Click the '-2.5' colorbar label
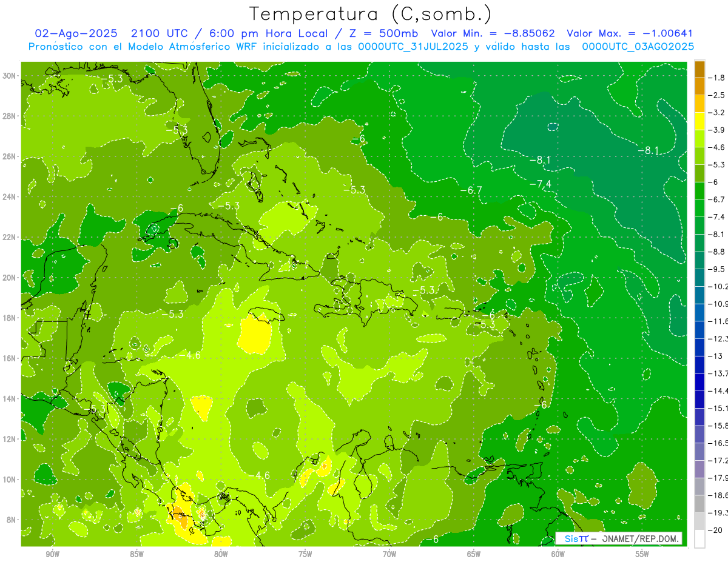 coord(718,95)
